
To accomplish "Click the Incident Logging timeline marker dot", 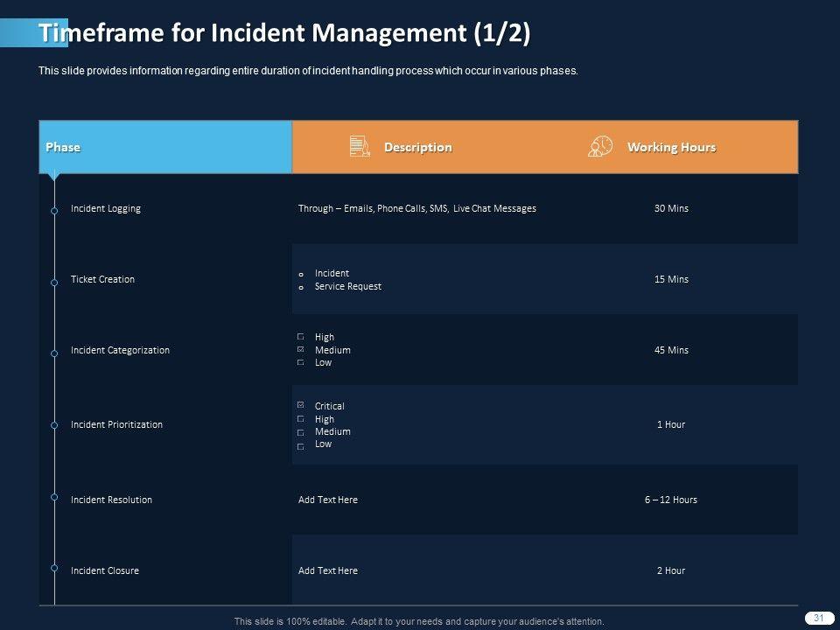I will pyautogui.click(x=54, y=210).
